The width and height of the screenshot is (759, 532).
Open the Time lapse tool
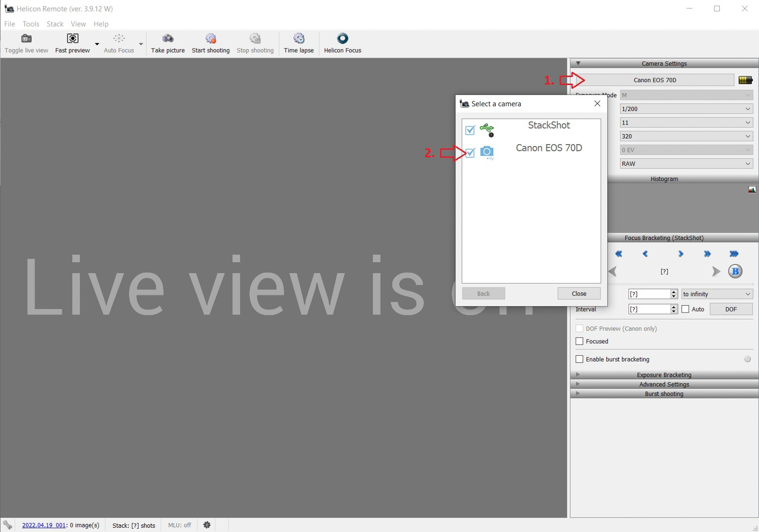(x=298, y=39)
